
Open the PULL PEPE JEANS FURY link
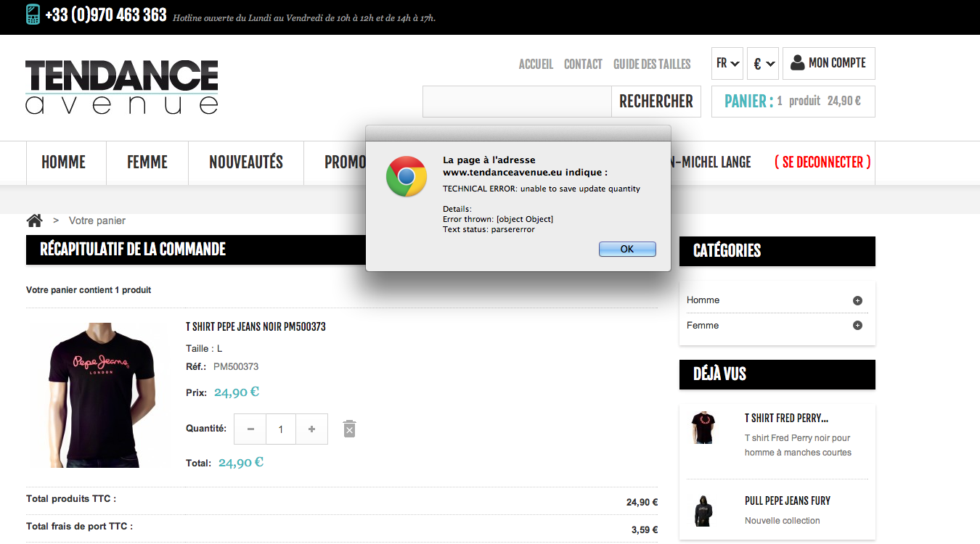click(x=788, y=501)
